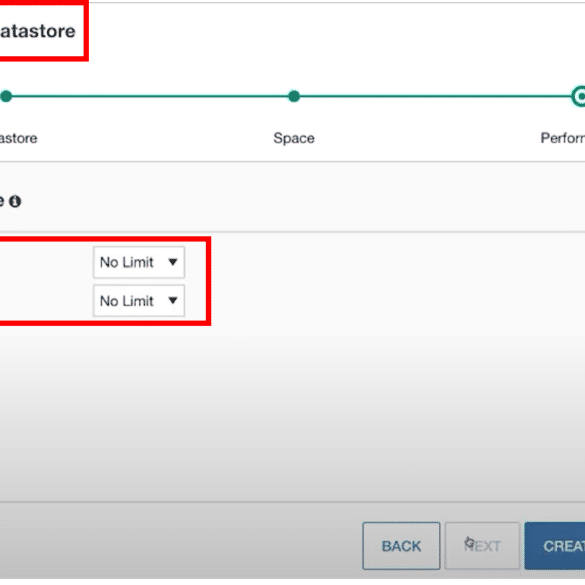Click the disabled NEXT button

coord(482,546)
